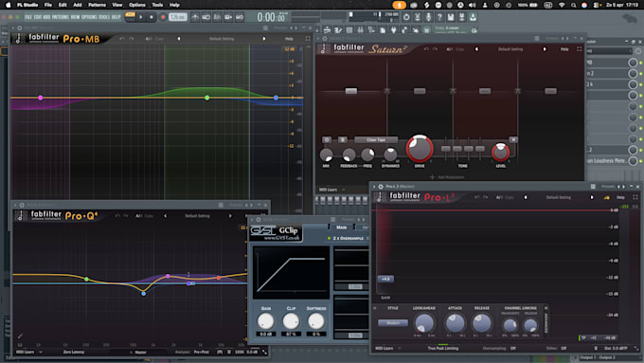Open the piano roll icon in the toolbar
The image size is (644, 363).
[338, 30]
